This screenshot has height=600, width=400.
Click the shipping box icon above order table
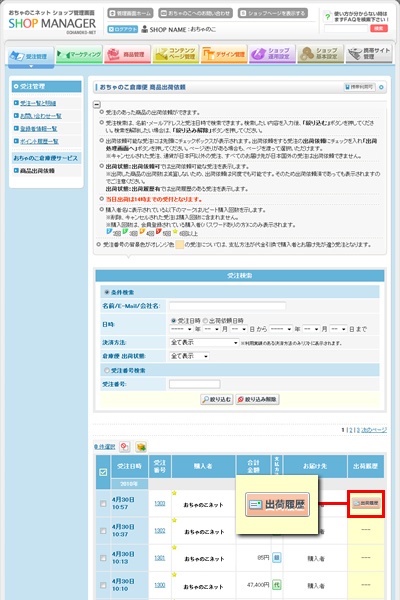click(x=141, y=446)
